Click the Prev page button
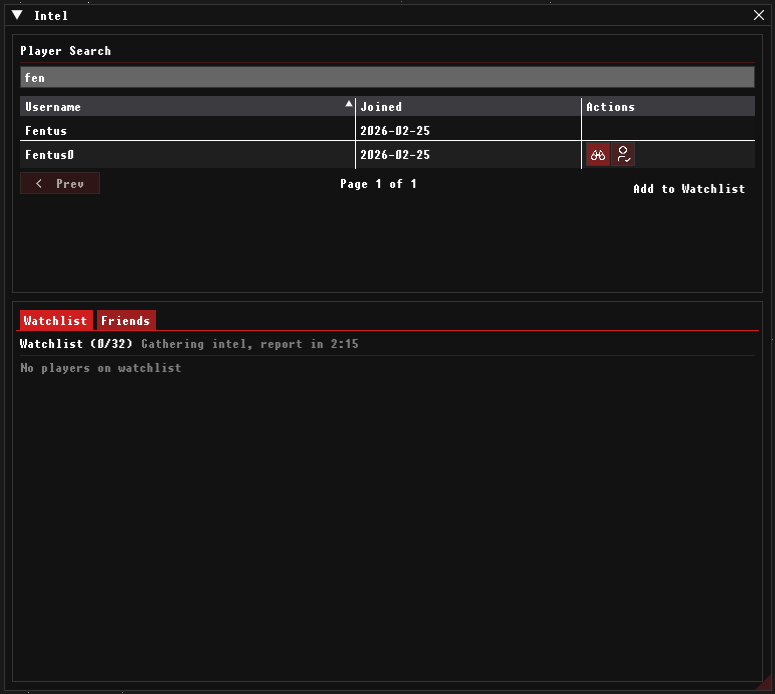Viewport: 775px width, 694px height. pos(60,183)
